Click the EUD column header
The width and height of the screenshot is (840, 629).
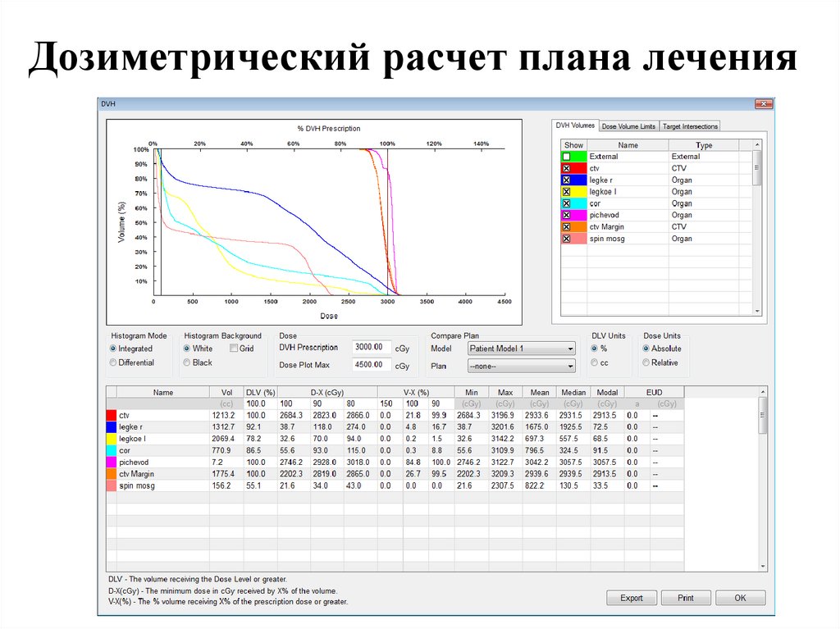(654, 392)
